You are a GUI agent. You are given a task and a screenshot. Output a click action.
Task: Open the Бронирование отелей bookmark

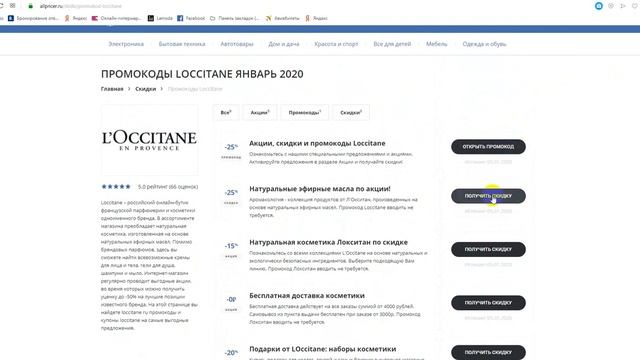[x=33, y=18]
